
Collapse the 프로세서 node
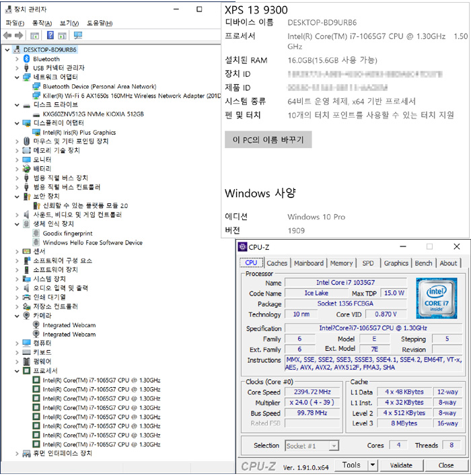coord(17,371)
